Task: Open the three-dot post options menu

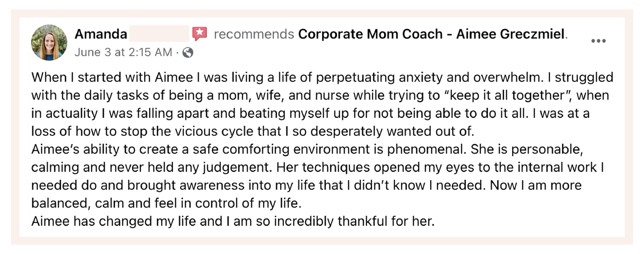Action: [598, 41]
